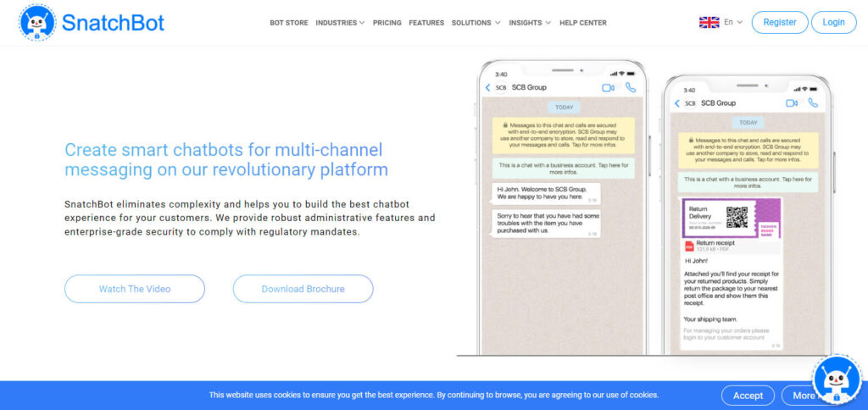Click the business account notice on right phone
Viewport: 868px width, 410px height.
[x=748, y=182]
